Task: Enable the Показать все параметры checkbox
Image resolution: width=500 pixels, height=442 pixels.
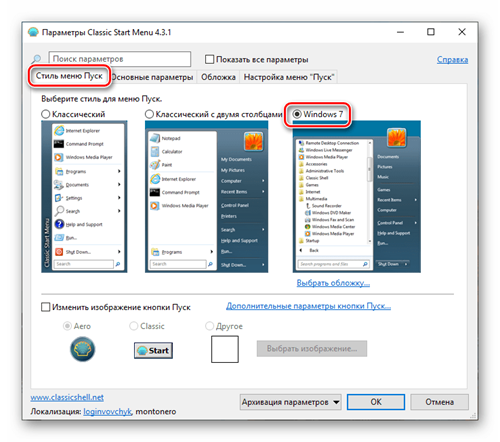Action: pyautogui.click(x=209, y=59)
